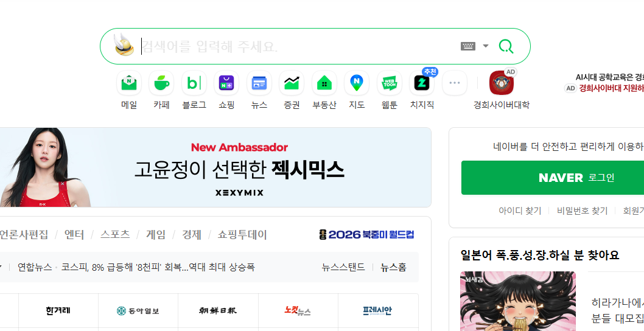Open the 노컷뉴스 press logo
This screenshot has width=644, height=331.
[298, 310]
